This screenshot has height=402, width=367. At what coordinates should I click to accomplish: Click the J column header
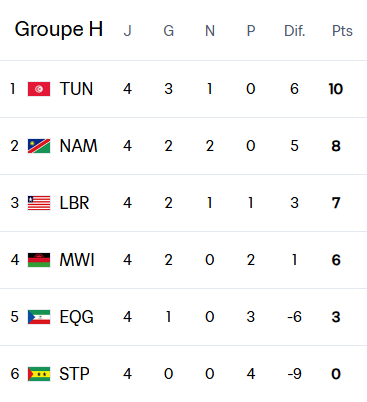127,31
